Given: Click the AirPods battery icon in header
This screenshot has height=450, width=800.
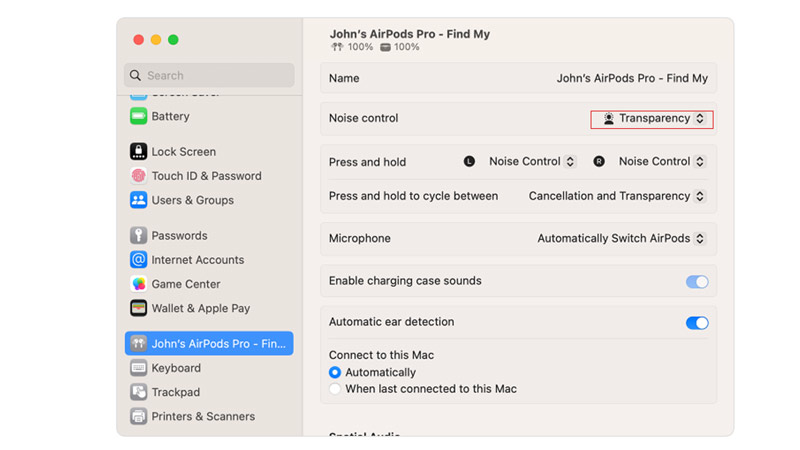Looking at the screenshot, I should (x=337, y=47).
